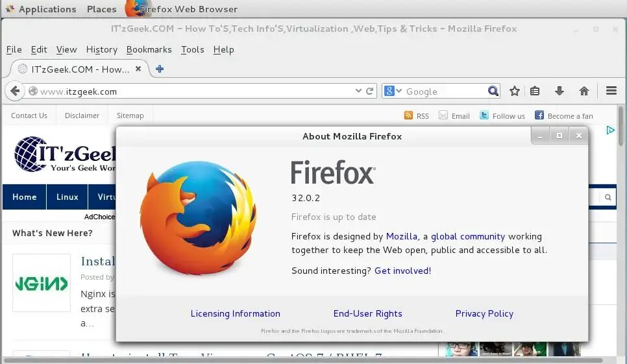627x364 pixels.
Task: Click the "What's New Here?" heading
Action: point(53,233)
